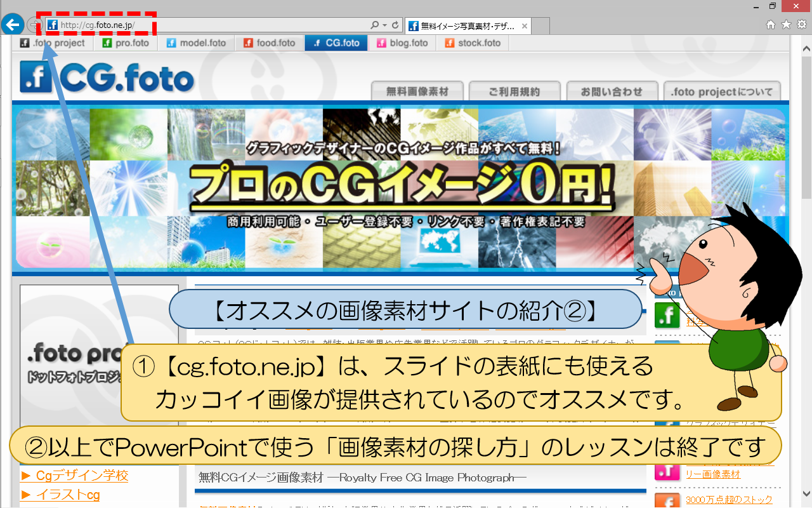Image resolution: width=812 pixels, height=508 pixels.
Task: Switch to the model.foto site tab
Action: 196,43
